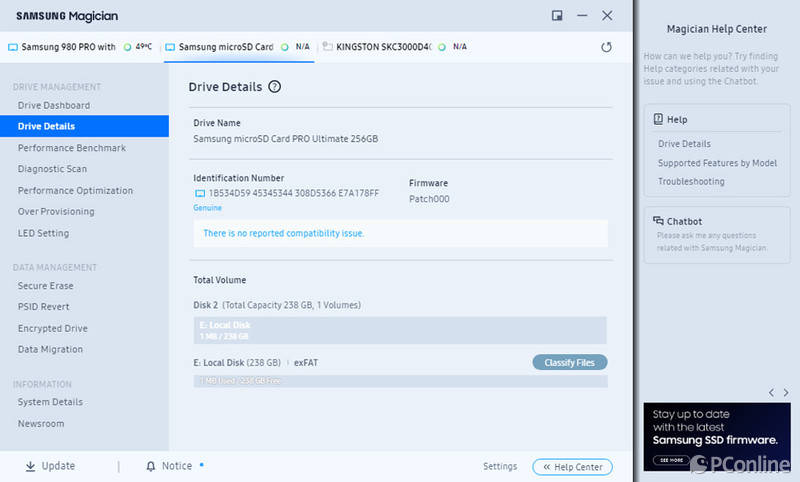Open Secure Erase from Data Management
The height and width of the screenshot is (482, 800).
45,286
